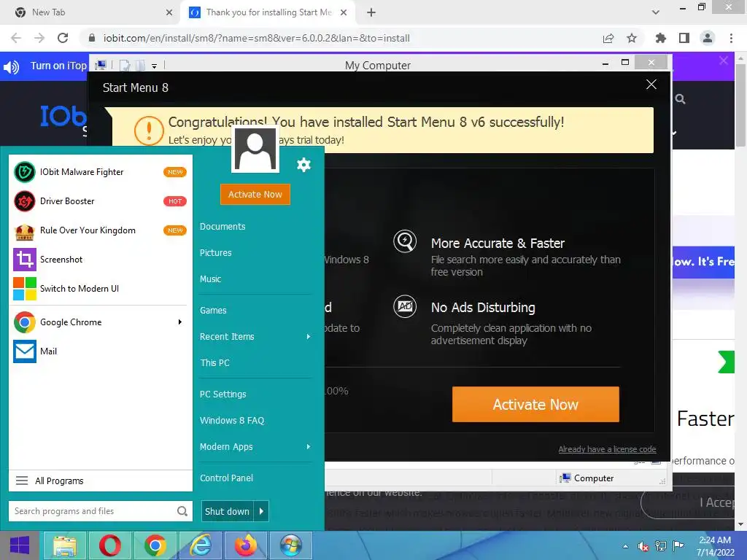
Task: Toggle Chrome side panel icon
Action: tap(684, 38)
